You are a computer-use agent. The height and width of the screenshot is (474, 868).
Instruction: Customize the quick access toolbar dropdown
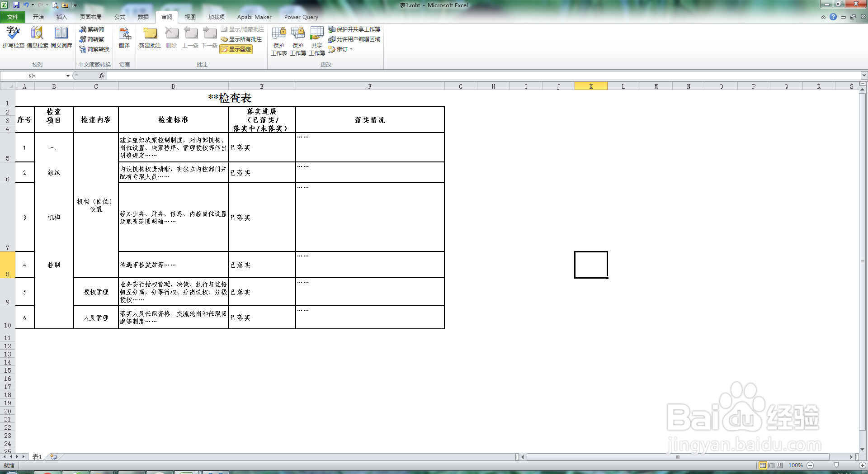pos(75,5)
